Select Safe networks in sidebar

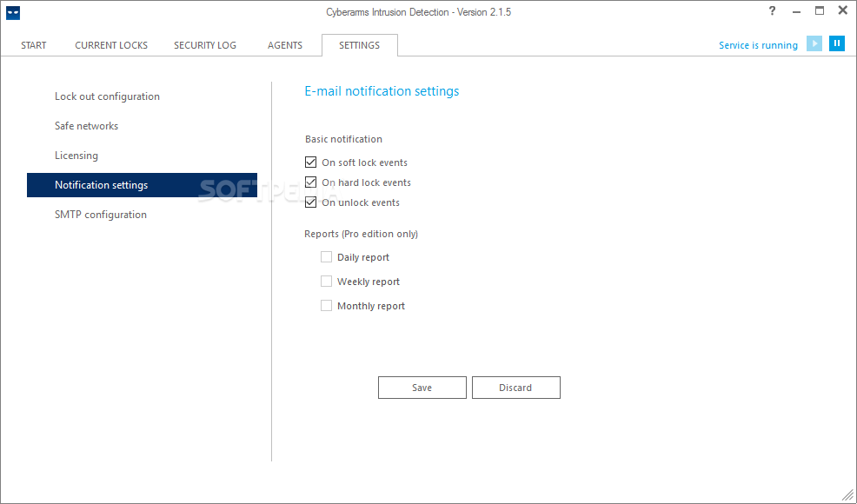[86, 126]
